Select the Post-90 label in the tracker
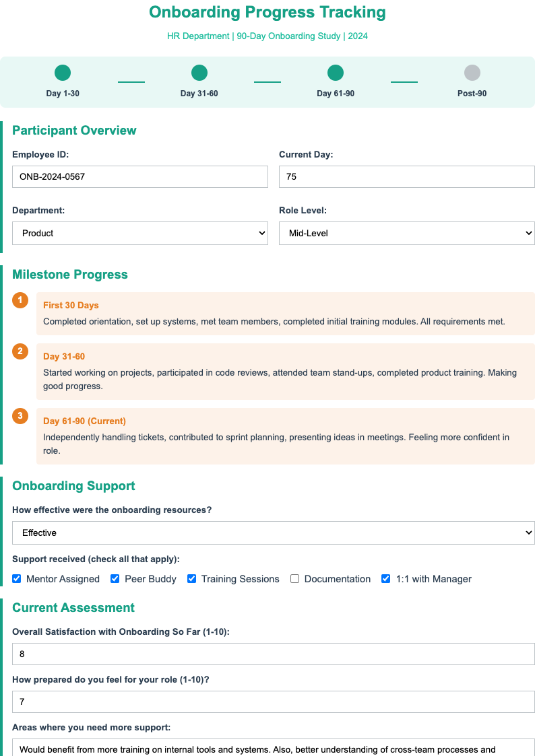The width and height of the screenshot is (535, 756). pos(472,93)
